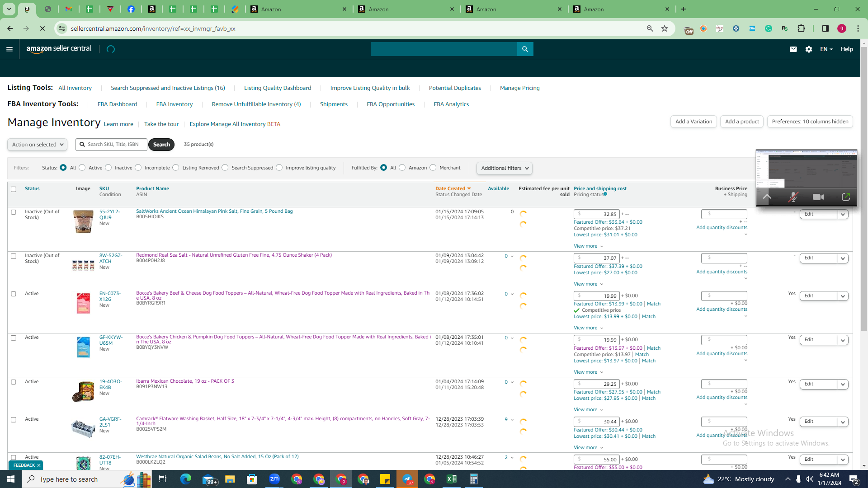The image size is (868, 488).
Task: Expand View more for Camrack basket pricing
Action: (589, 448)
